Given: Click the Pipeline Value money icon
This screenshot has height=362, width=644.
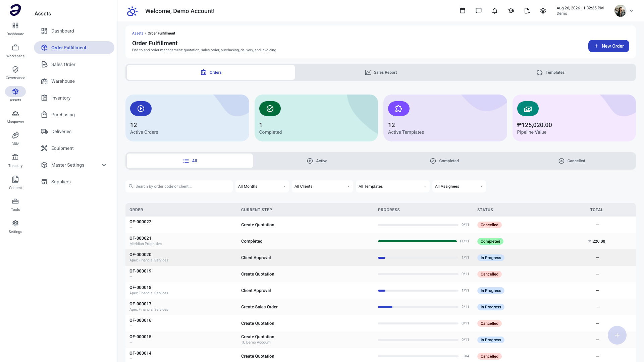Looking at the screenshot, I should tap(528, 109).
